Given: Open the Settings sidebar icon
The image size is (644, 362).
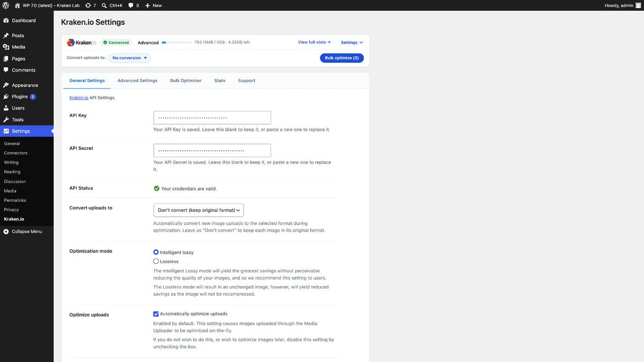Looking at the screenshot, I should 6,131.
